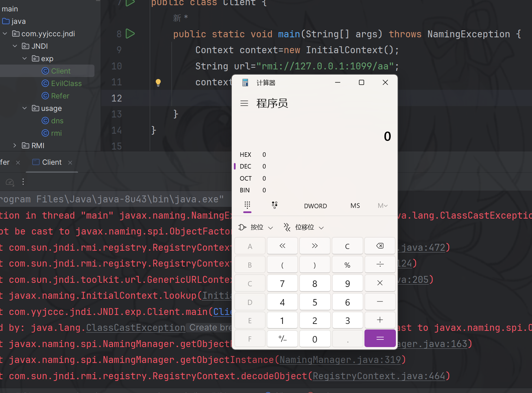
Task: Expand the RMI folder in project tree
Action: coord(15,146)
